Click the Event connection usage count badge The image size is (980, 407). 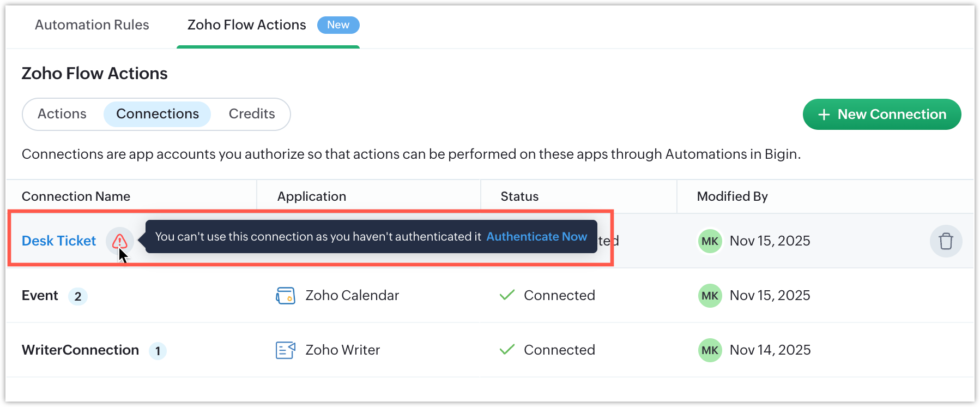(x=78, y=296)
